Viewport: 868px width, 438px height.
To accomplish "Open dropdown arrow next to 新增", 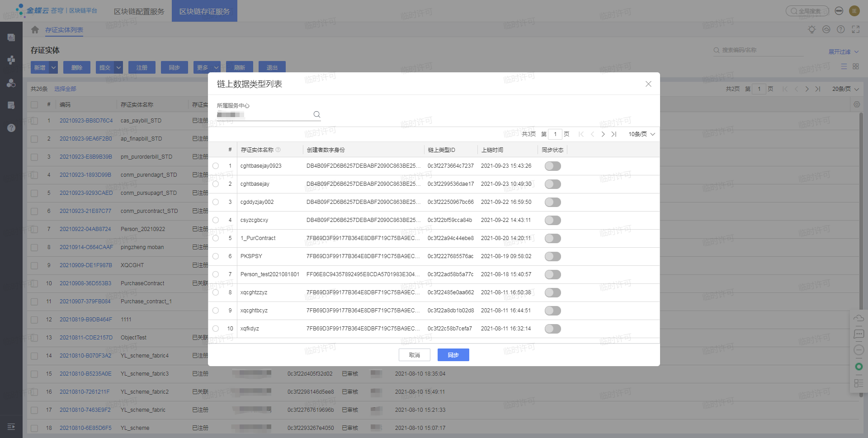I will tap(53, 67).
